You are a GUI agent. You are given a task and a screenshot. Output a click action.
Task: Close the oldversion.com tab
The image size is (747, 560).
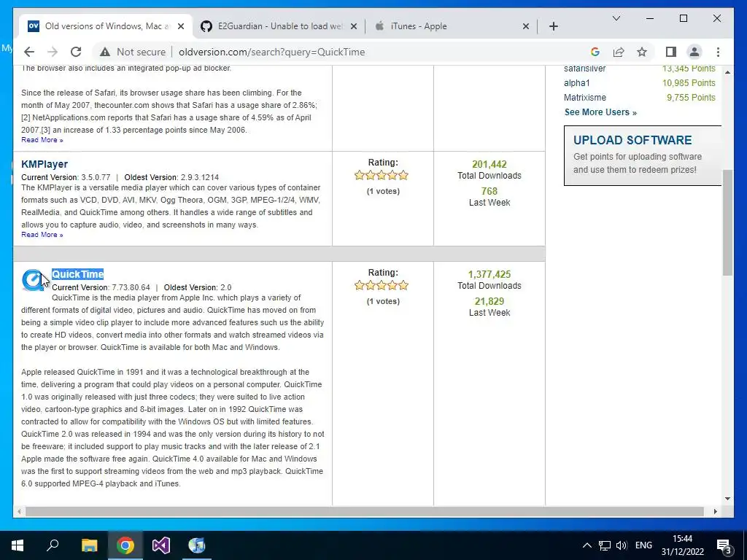pos(181,26)
